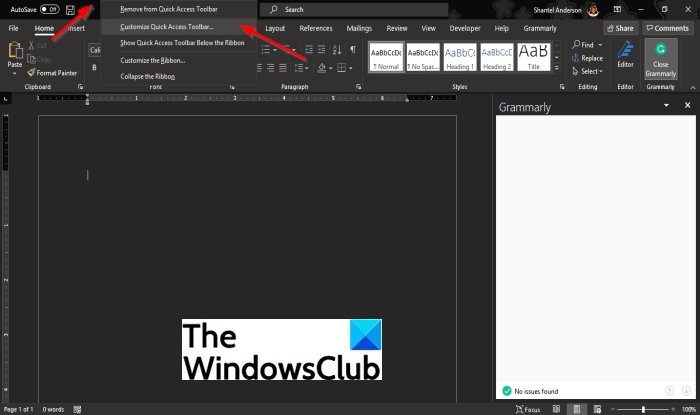Select the Format Painter tool
Viewport: 700px width, 415px height.
point(52,72)
